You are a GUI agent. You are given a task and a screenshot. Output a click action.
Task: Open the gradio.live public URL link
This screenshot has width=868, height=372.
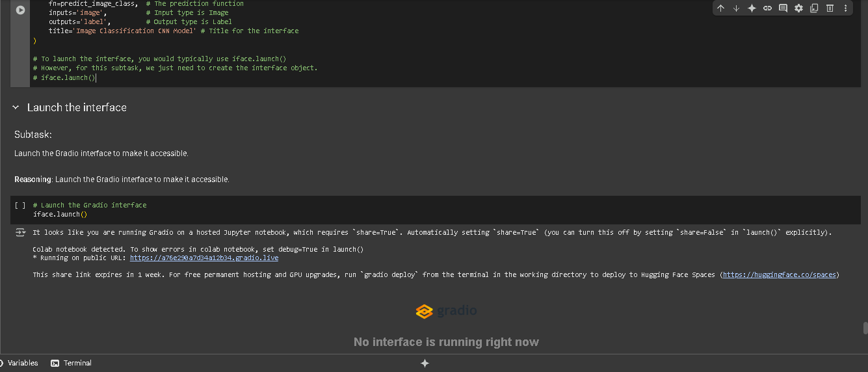point(204,258)
